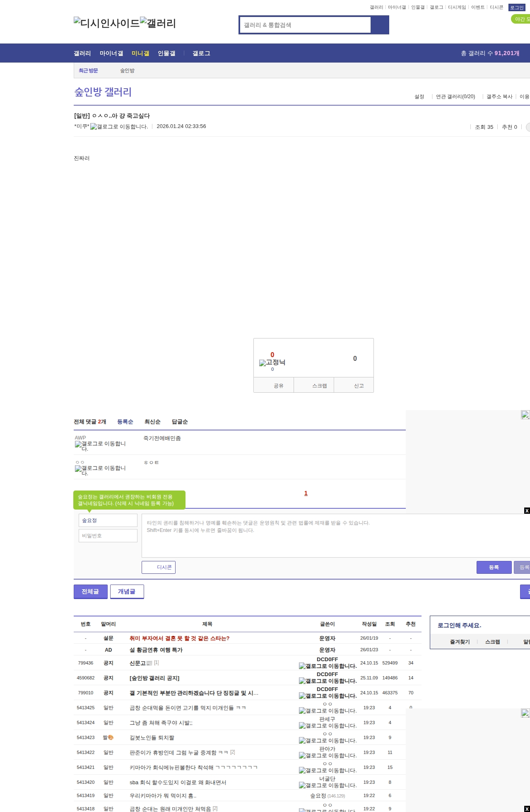The width and height of the screenshot is (530, 812).
Task: Expand the 최근 방문 recent visits list
Action: coord(88,70)
